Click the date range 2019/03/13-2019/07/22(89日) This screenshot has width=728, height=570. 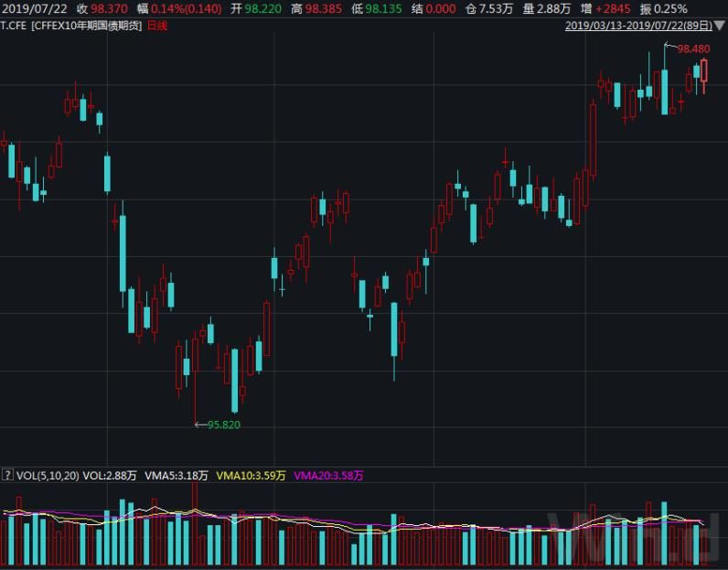pyautogui.click(x=638, y=26)
